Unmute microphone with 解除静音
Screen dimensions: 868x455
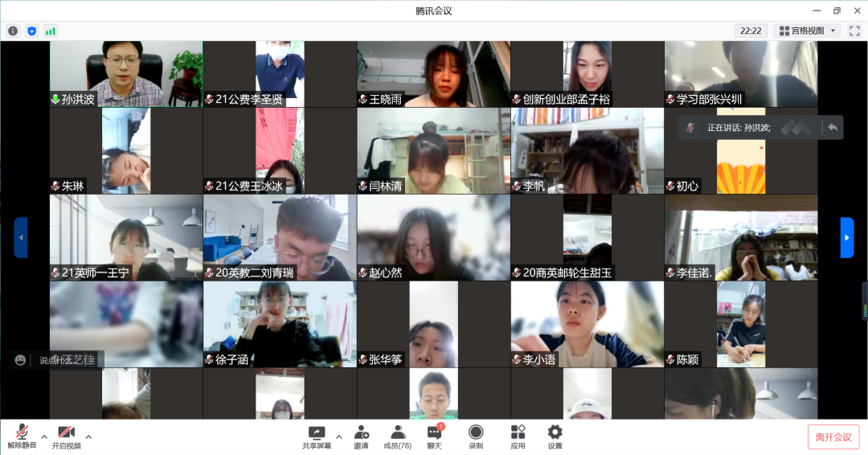click(22, 437)
